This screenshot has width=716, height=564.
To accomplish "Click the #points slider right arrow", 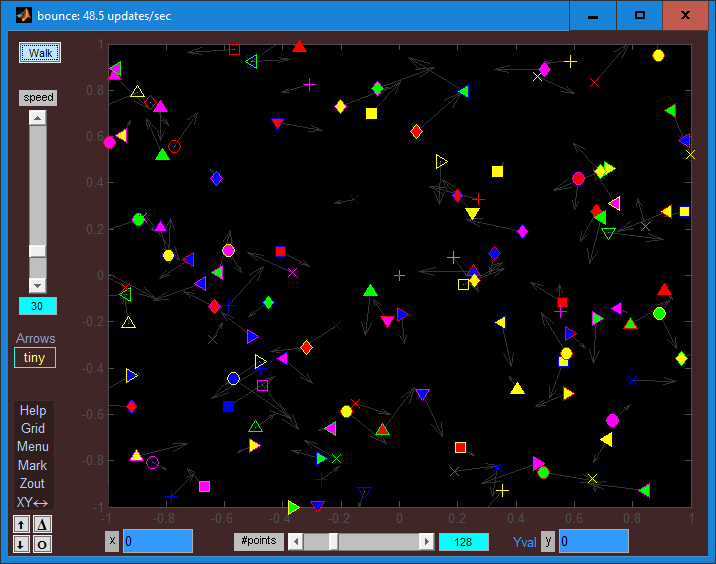I will point(426,542).
